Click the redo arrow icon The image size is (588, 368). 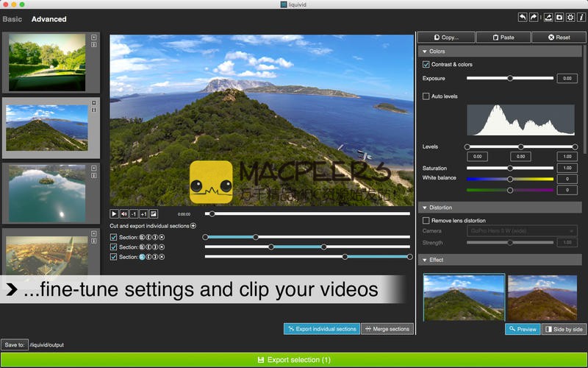click(534, 17)
